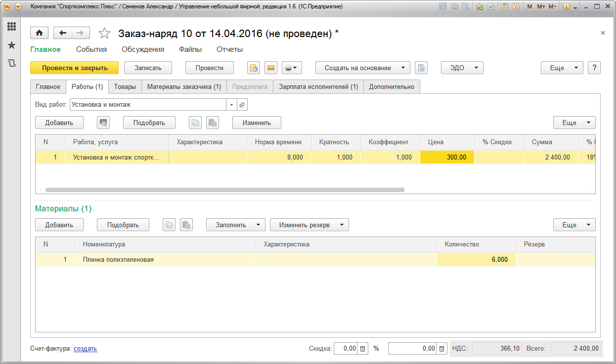Open Favorites star in left sidebar
This screenshot has width=616, height=364.
[x=11, y=45]
